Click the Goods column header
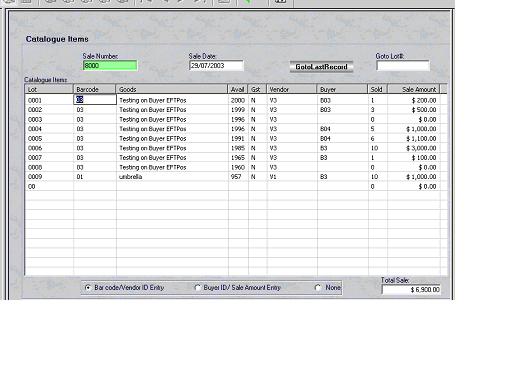Image resolution: width=512 pixels, height=384 pixels. pos(172,89)
